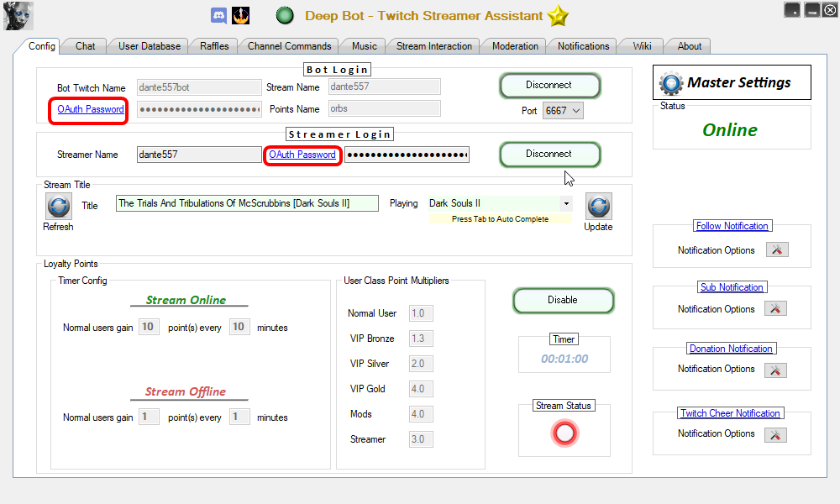Click the VIP Gold multiplier field

click(x=421, y=389)
